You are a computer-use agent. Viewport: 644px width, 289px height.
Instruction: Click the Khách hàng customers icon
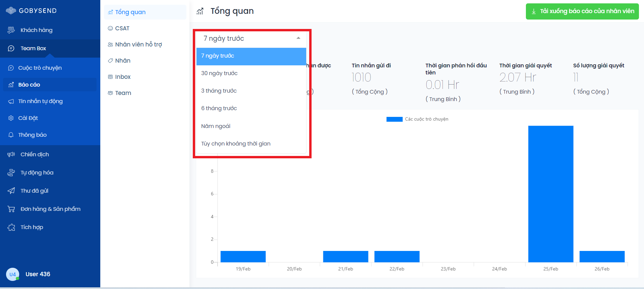coord(11,30)
